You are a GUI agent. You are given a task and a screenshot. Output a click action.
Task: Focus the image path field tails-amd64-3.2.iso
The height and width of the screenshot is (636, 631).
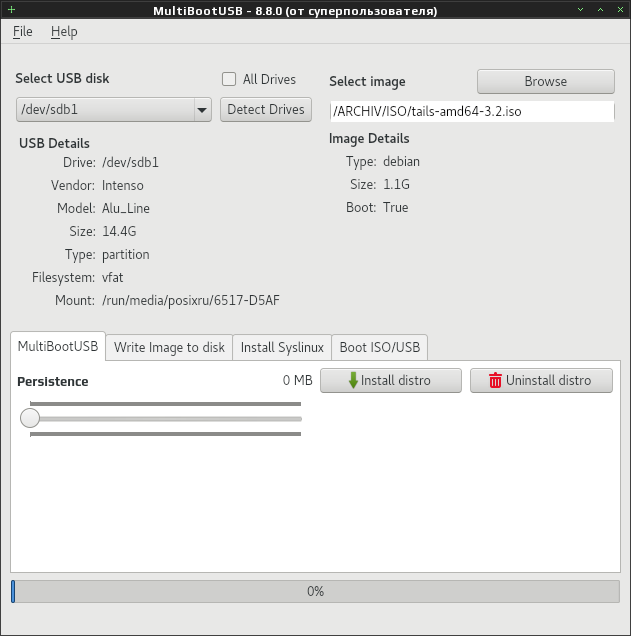click(x=472, y=111)
